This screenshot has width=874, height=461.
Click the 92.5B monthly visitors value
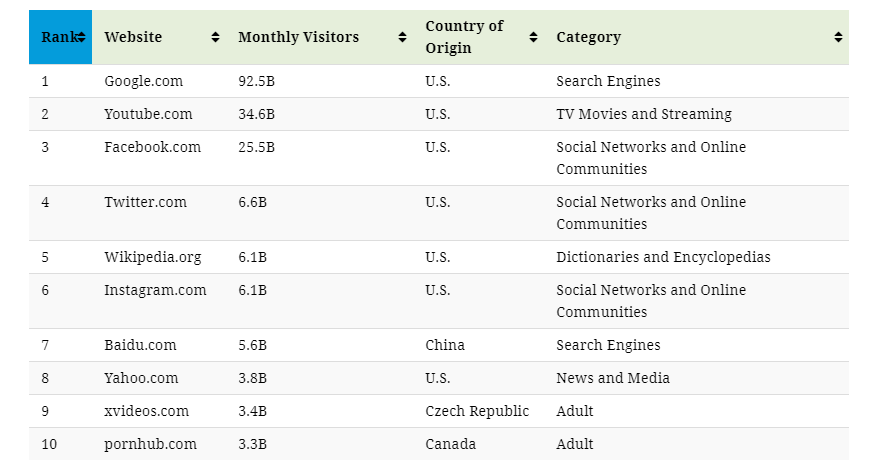tap(256, 81)
